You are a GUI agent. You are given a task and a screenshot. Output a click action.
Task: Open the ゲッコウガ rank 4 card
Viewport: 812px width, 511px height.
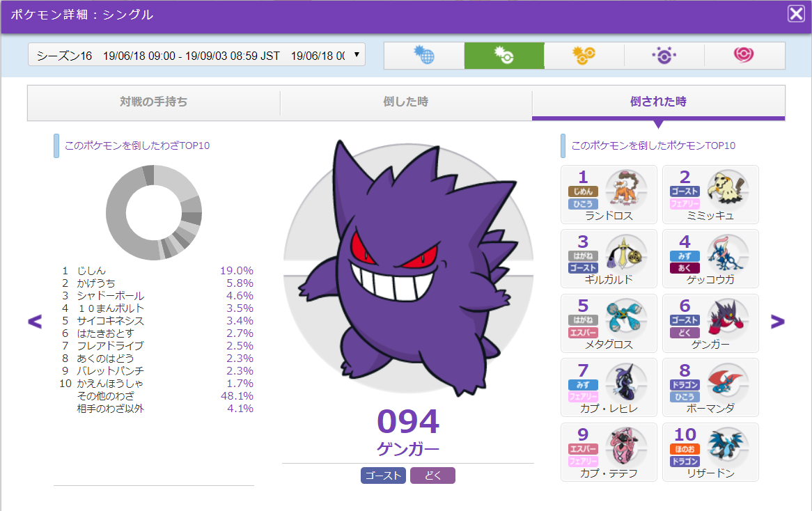(x=710, y=259)
